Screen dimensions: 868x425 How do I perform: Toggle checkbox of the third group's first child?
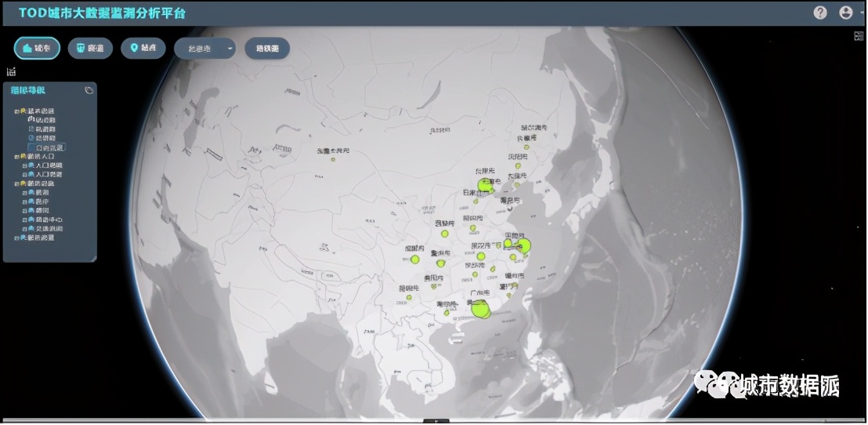pyautogui.click(x=24, y=193)
